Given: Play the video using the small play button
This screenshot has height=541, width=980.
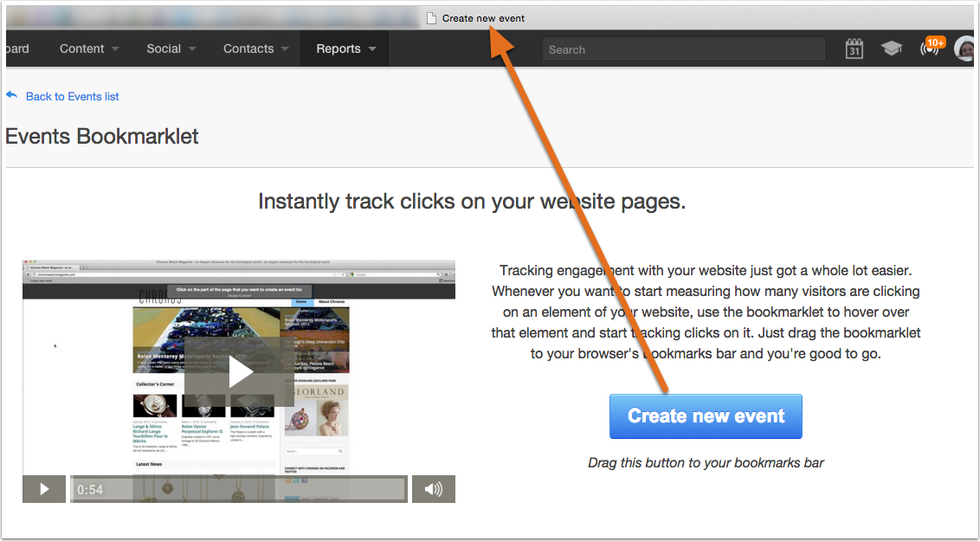Looking at the screenshot, I should [x=44, y=489].
